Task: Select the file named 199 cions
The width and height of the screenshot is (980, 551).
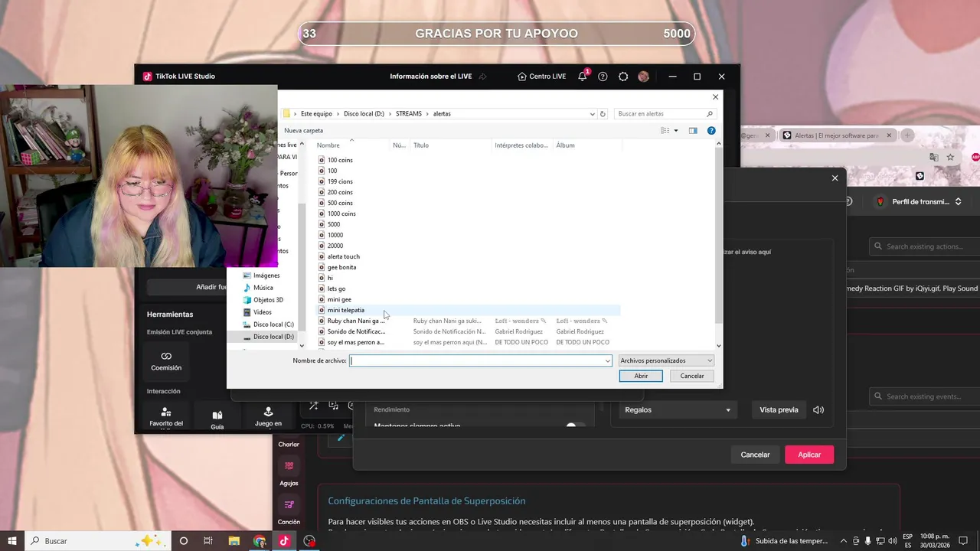Action: (340, 181)
